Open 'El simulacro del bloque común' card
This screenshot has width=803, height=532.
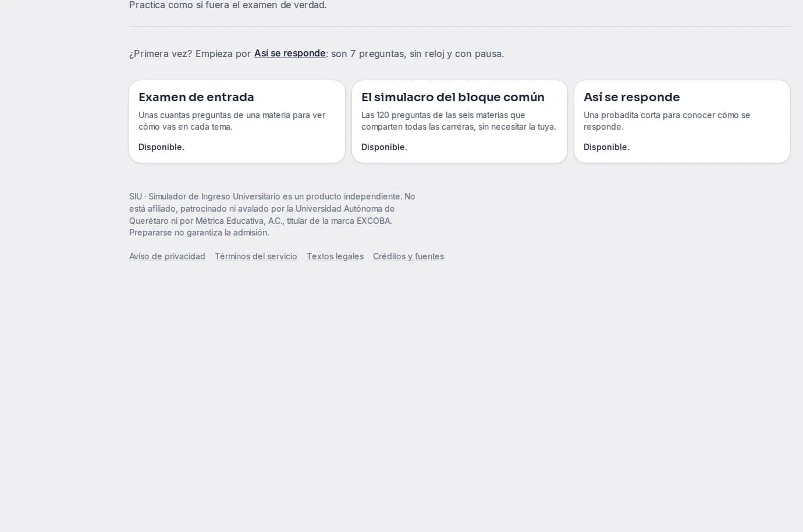460,122
